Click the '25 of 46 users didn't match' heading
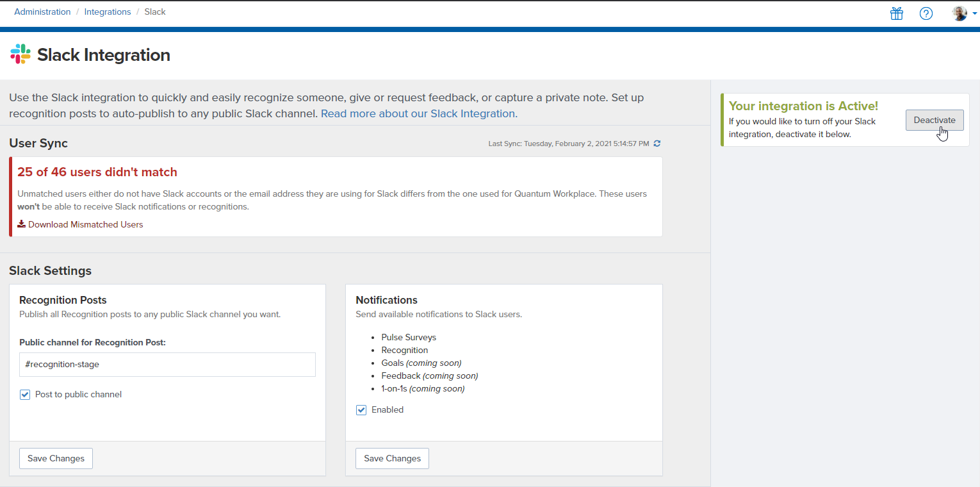Viewport: 980px width, 487px height. (x=97, y=172)
